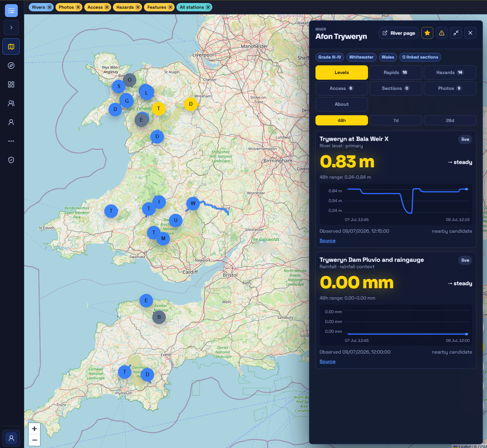Screen dimensions: 487x448
Task: Open Source link for Tryweryn Dam Pluvio
Action: 328,361
